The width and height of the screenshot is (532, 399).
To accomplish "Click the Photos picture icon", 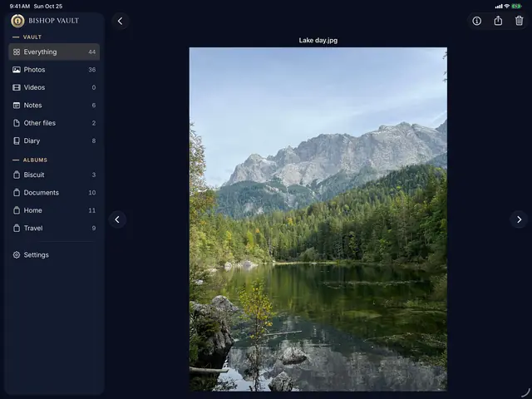I will [17, 70].
